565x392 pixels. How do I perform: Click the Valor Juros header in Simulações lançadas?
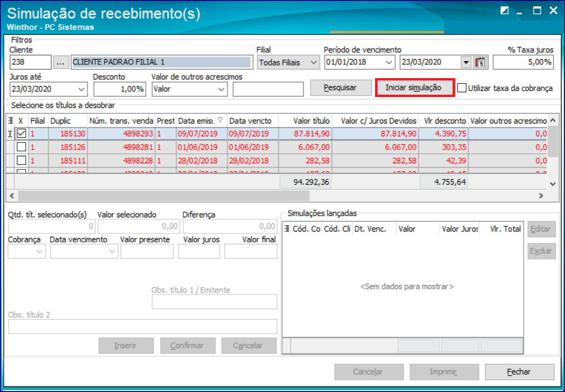click(x=460, y=229)
